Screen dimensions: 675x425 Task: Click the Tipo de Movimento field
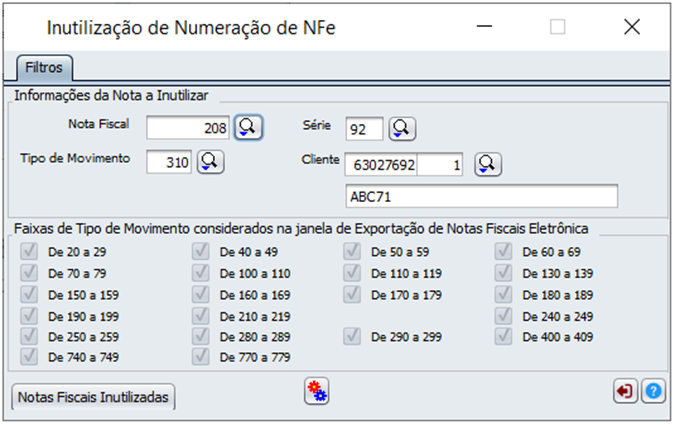(169, 160)
